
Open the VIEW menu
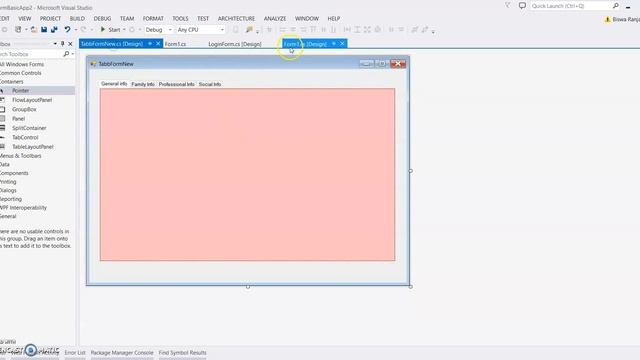coord(24,18)
